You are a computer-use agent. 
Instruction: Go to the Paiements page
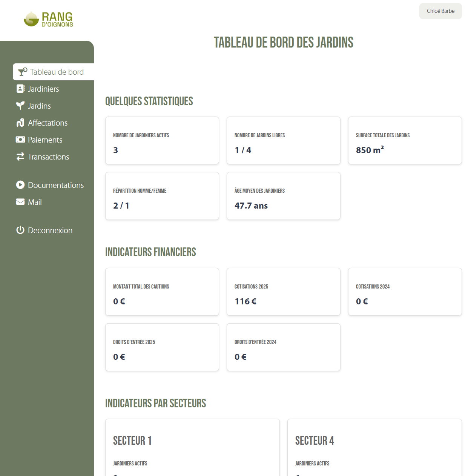[x=45, y=140]
